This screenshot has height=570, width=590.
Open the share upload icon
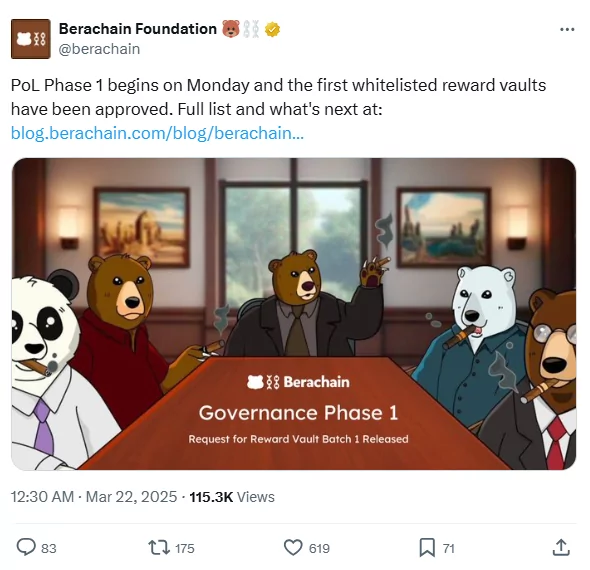(561, 547)
